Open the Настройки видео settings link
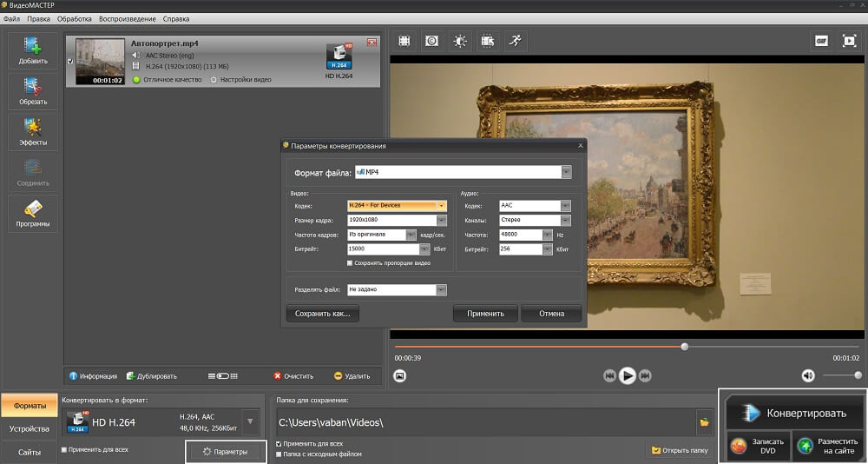This screenshot has width=868, height=464. (x=240, y=80)
